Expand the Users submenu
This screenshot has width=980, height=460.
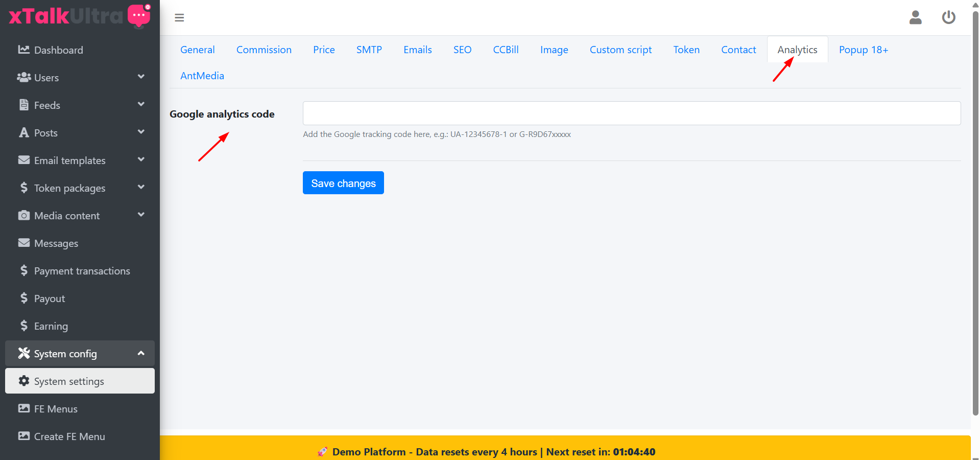pos(141,77)
